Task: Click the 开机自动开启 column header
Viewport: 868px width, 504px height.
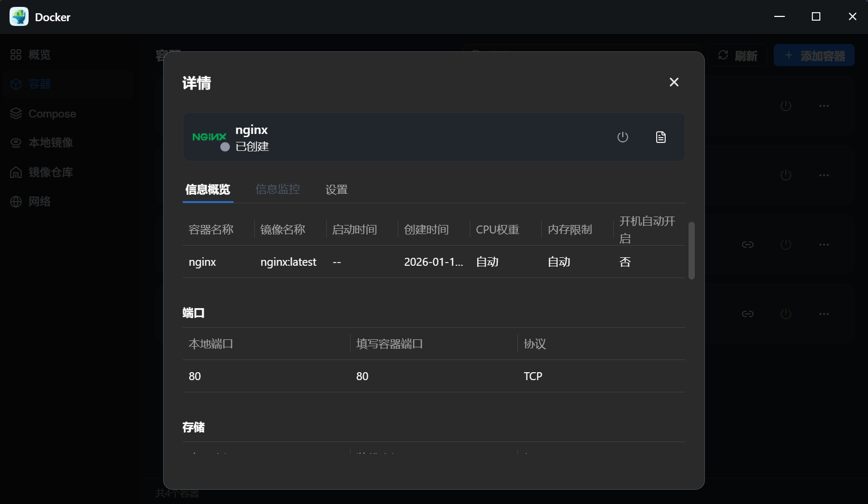Action: [647, 229]
